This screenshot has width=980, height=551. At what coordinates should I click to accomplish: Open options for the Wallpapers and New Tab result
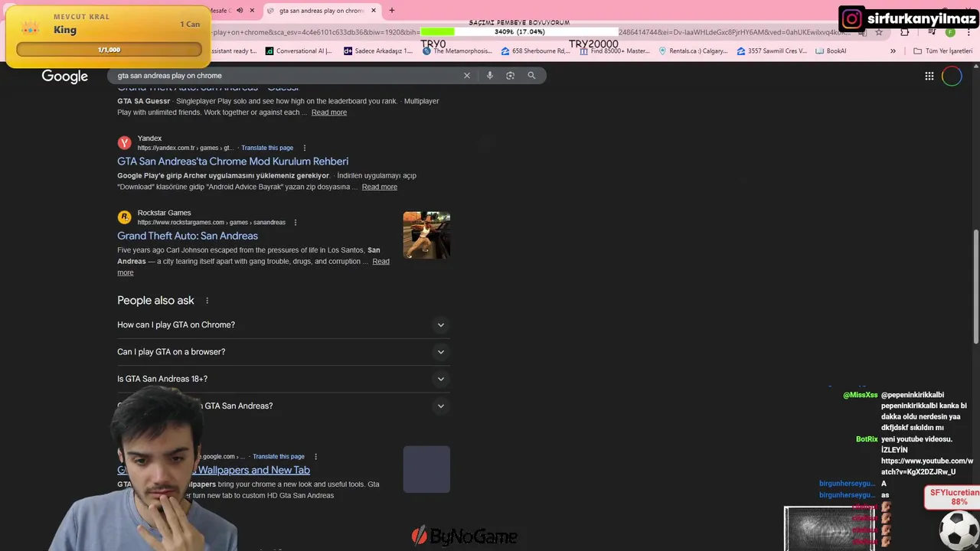coord(315,457)
